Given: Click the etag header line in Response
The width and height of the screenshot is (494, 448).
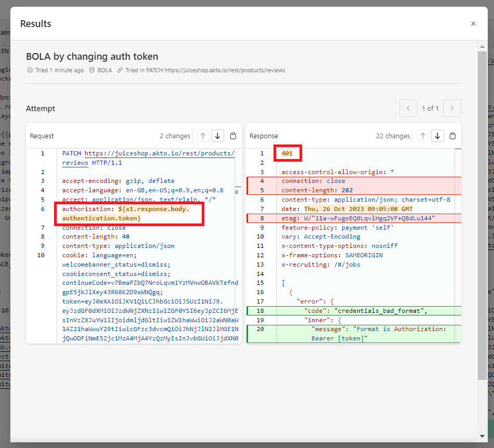Looking at the screenshot, I should [x=358, y=218].
